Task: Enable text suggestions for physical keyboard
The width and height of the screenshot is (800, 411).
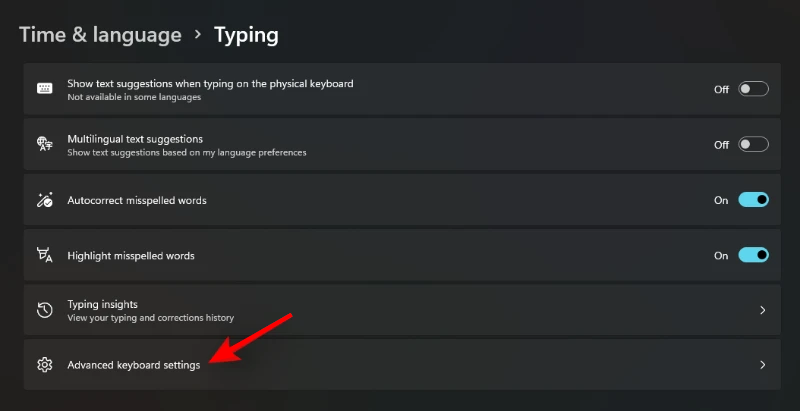Action: 753,89
